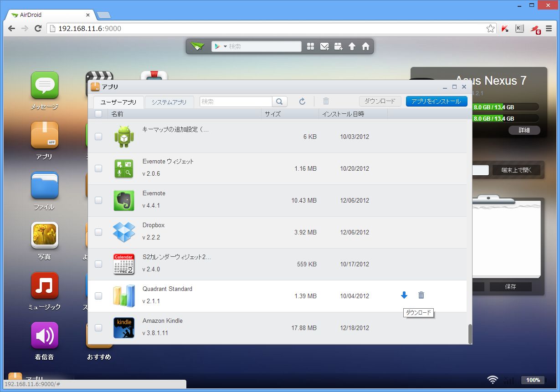Open the Apps desktop icon
The width and height of the screenshot is (560, 392).
pyautogui.click(x=45, y=135)
